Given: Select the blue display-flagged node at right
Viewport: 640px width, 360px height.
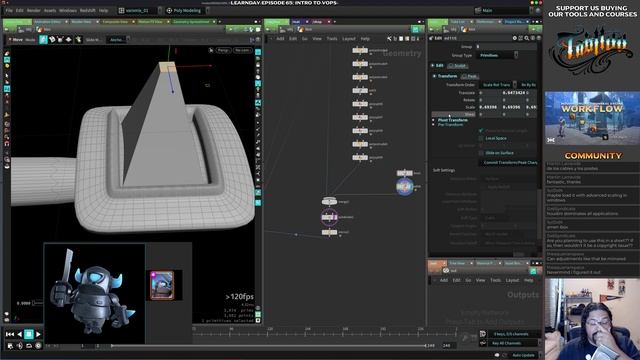Looking at the screenshot, I should 404,187.
